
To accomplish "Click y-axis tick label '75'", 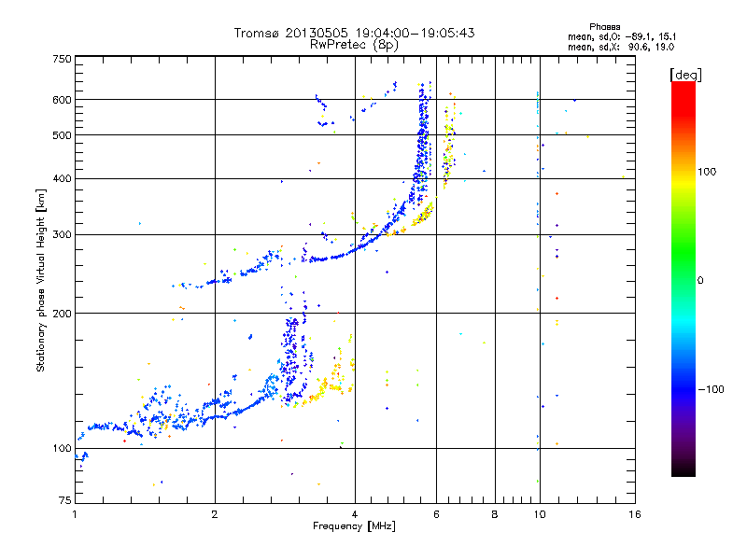I will pyautogui.click(x=65, y=500).
